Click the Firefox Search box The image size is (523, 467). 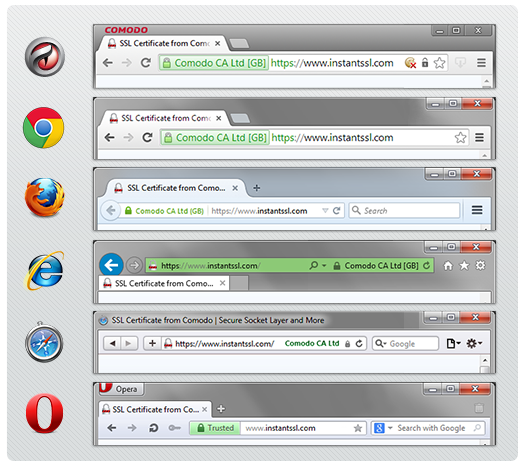pos(404,210)
